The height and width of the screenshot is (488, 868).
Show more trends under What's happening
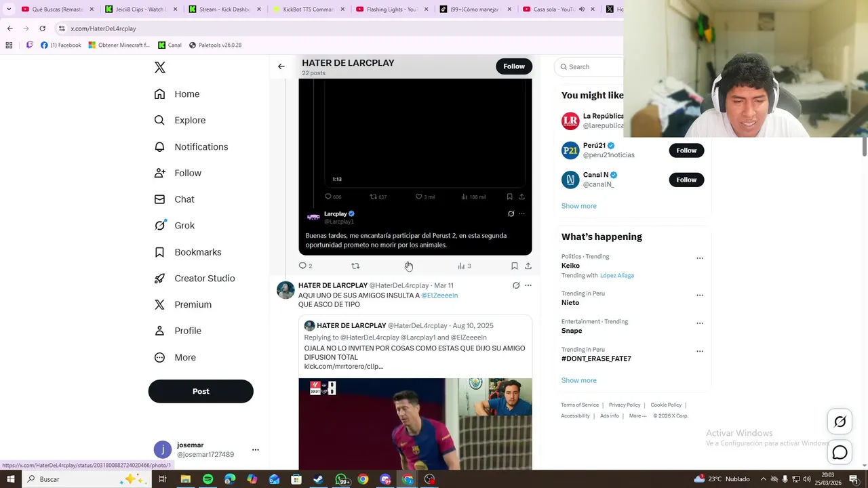(x=579, y=381)
